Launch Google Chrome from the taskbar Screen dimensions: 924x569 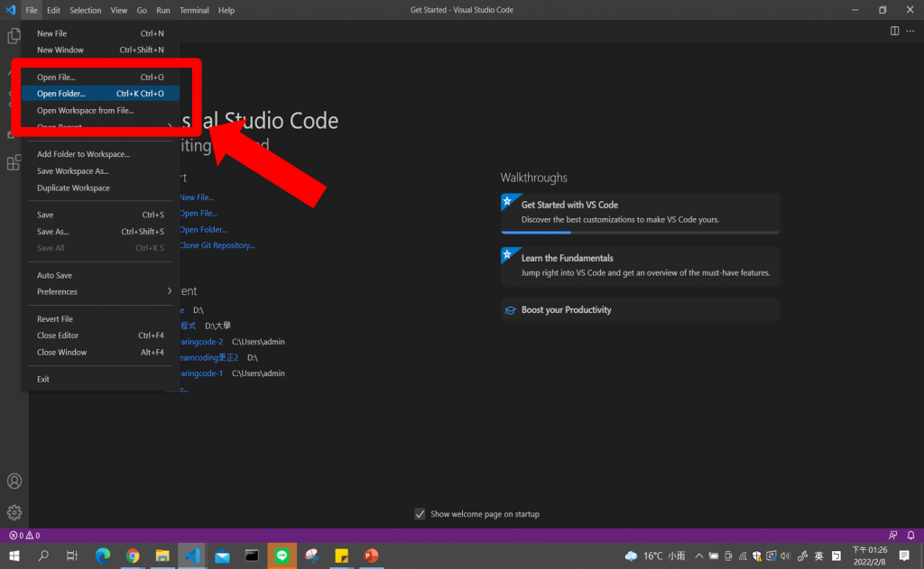133,555
